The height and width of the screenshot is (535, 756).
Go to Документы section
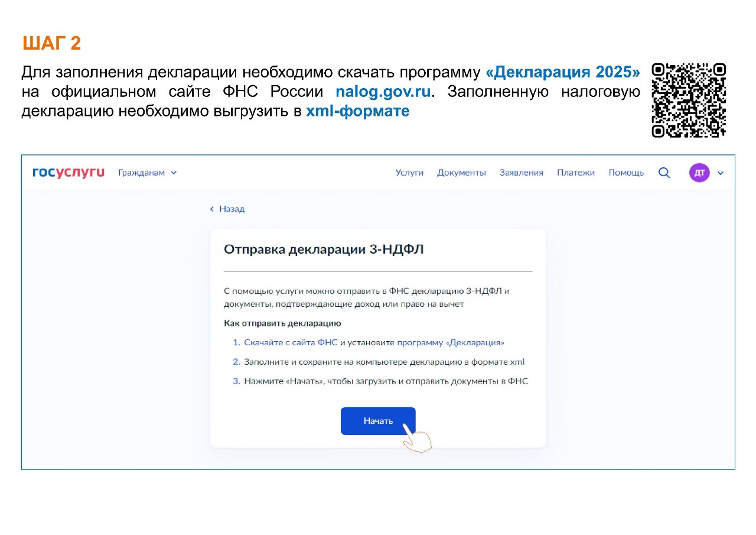pos(461,173)
